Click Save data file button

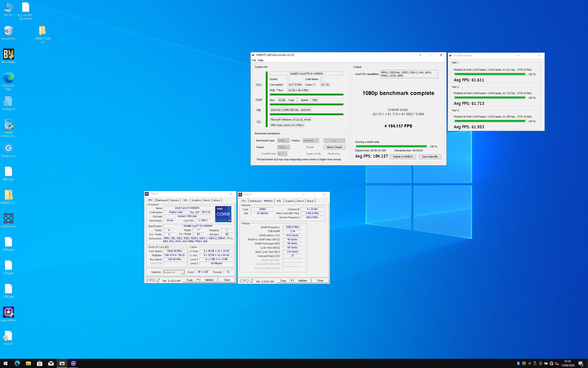(x=430, y=157)
